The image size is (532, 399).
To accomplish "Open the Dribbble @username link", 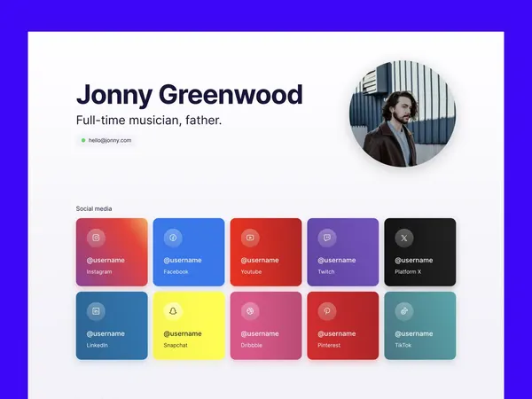I will point(260,333).
